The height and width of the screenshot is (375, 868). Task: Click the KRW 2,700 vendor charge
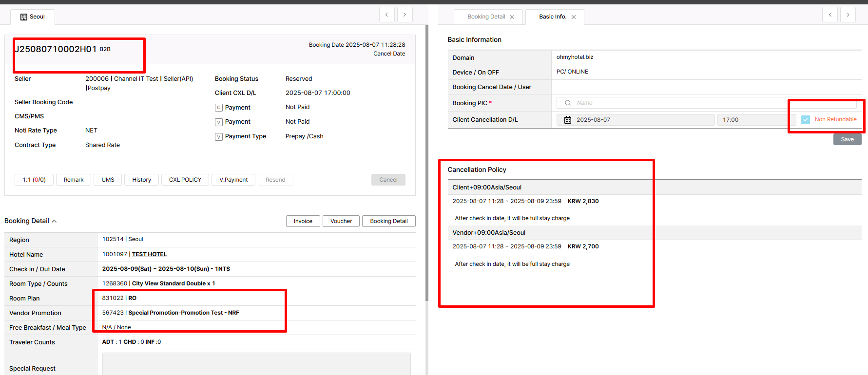coord(583,246)
